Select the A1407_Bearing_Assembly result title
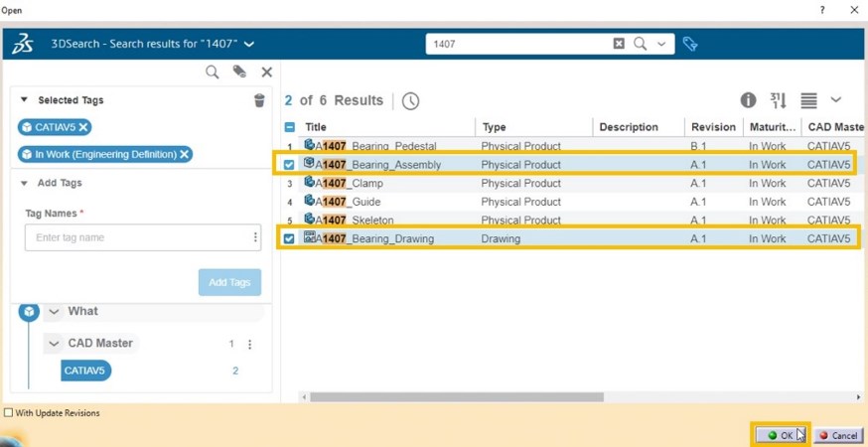This screenshot has width=868, height=447. pyautogui.click(x=378, y=165)
